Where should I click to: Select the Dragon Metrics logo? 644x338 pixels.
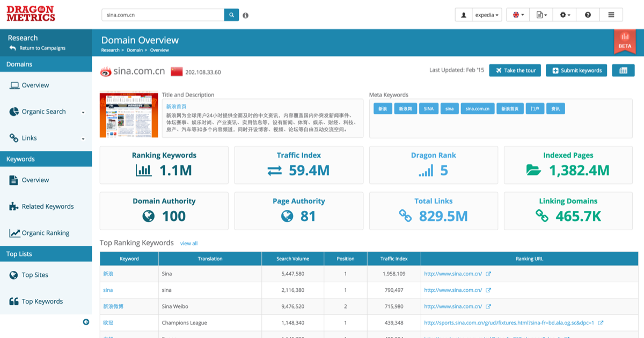pyautogui.click(x=31, y=13)
